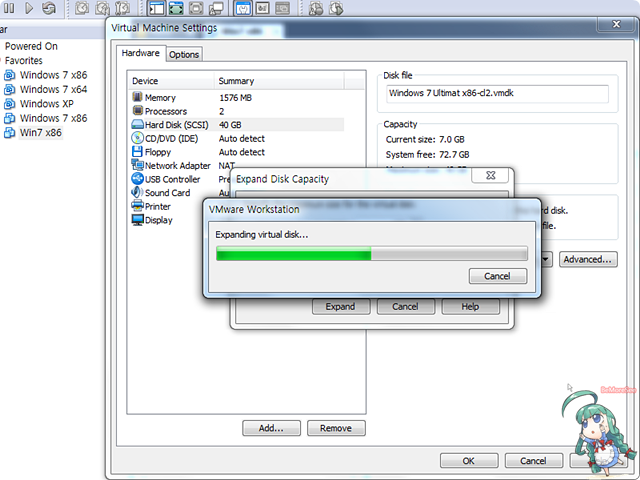
Task: Select the Floppy device row
Action: pos(237,152)
